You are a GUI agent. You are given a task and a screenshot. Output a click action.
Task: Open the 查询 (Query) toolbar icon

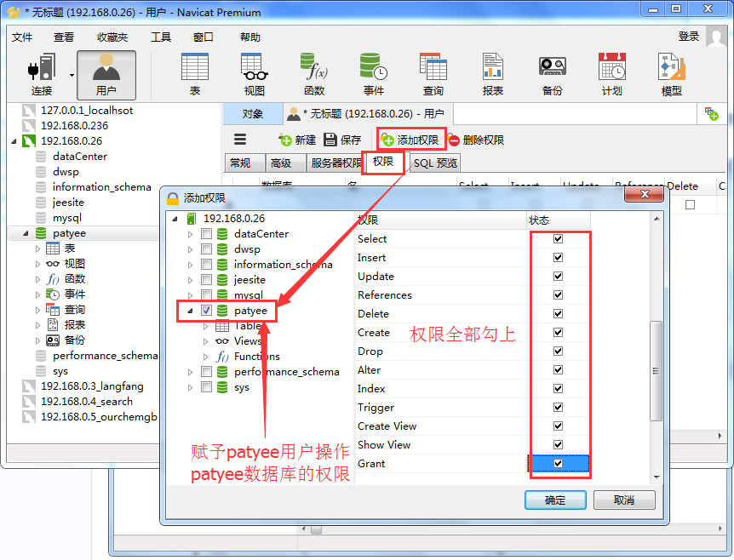click(433, 74)
